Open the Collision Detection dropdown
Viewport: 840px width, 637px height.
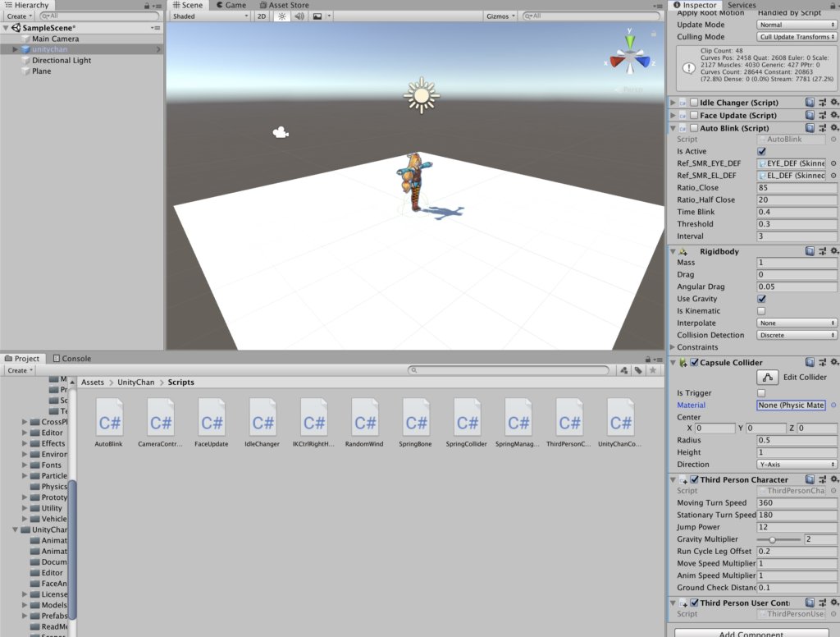tap(797, 335)
